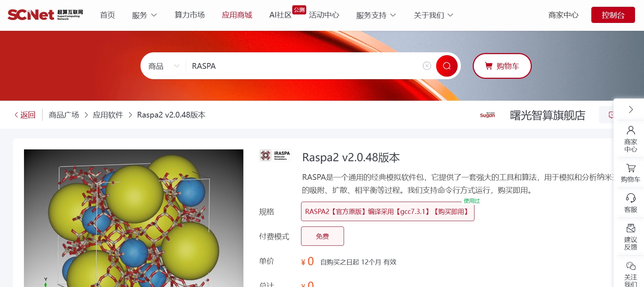Select the RASPA2 官方原版 specification option
The width and height of the screenshot is (644, 287).
[x=387, y=212]
